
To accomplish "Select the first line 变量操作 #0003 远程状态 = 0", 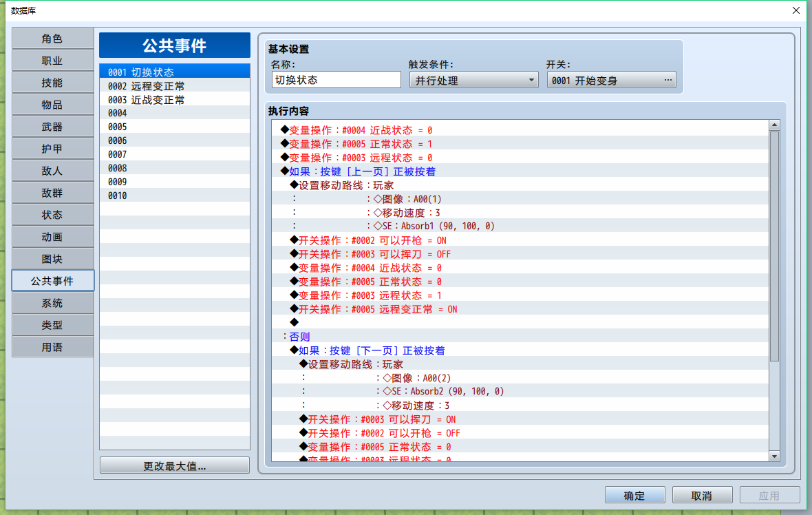I will click(x=520, y=158).
